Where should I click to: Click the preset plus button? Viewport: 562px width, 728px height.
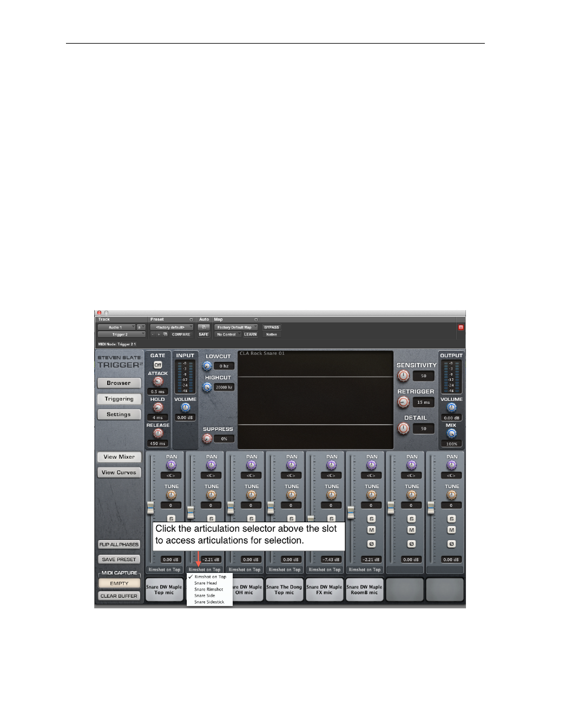tap(158, 334)
